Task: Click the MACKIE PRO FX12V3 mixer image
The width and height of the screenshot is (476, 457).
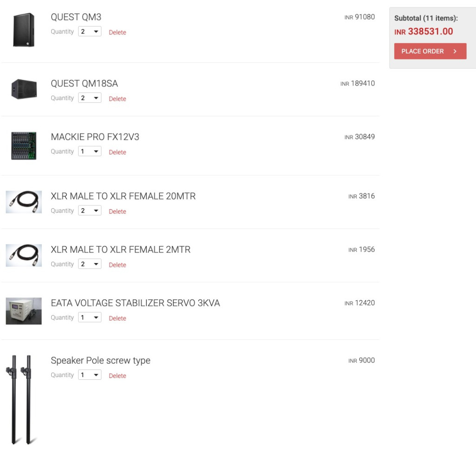Action: click(24, 146)
